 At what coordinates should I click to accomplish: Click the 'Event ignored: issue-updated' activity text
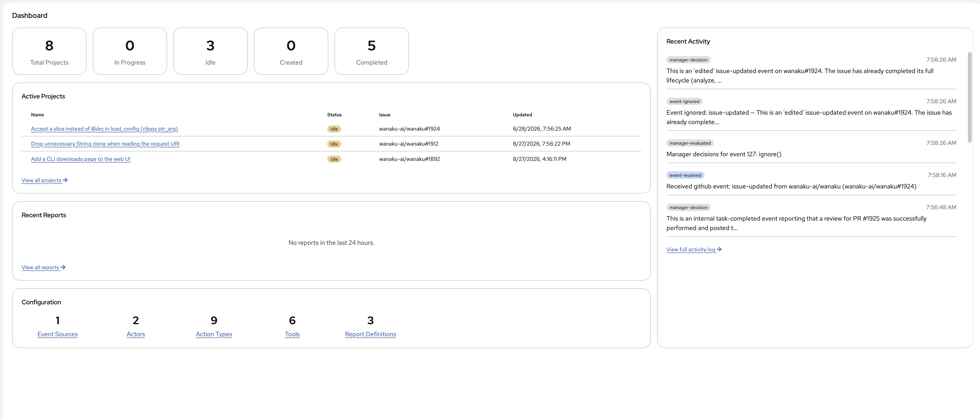coord(809,117)
